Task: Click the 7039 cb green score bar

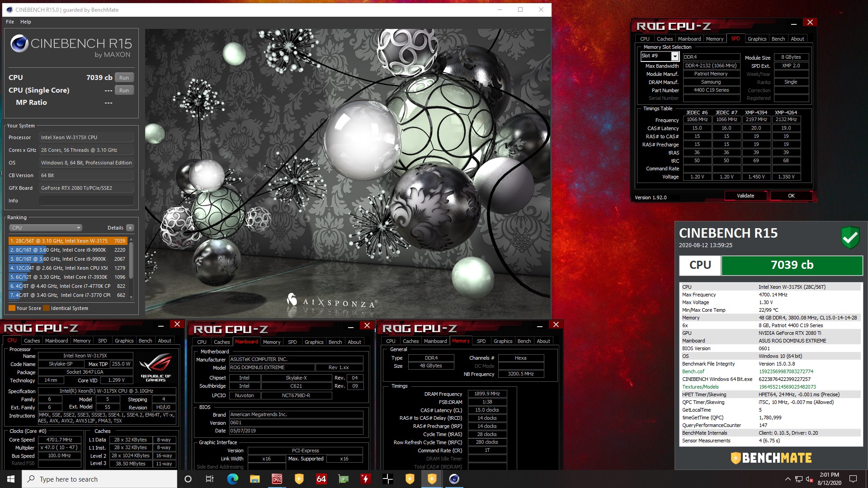Action: (792, 265)
